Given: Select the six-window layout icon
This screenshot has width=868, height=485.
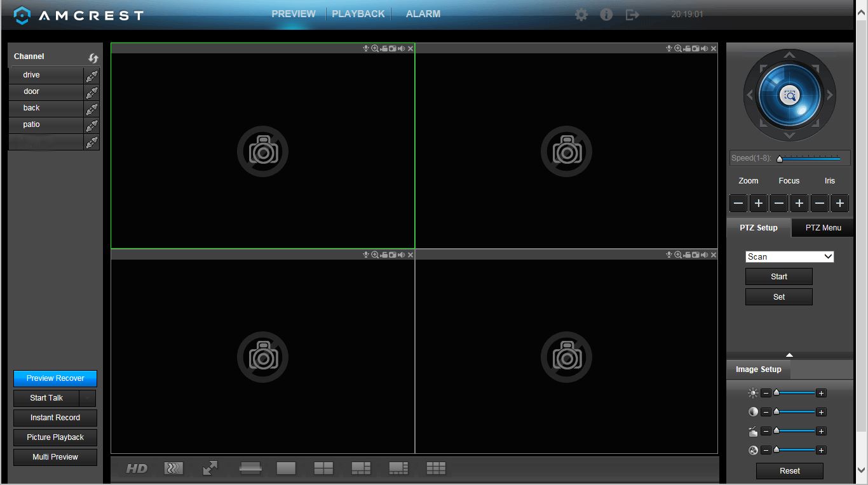Looking at the screenshot, I should tap(361, 468).
